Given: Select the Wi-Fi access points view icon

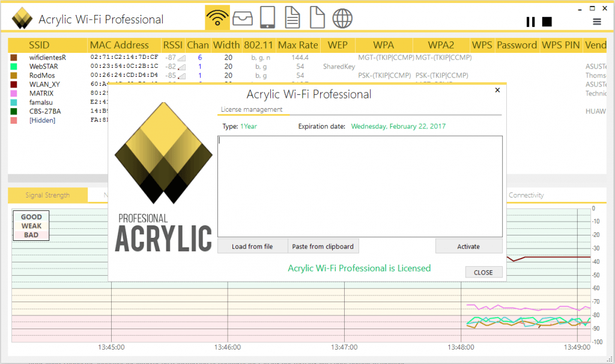Looking at the screenshot, I should (x=217, y=17).
